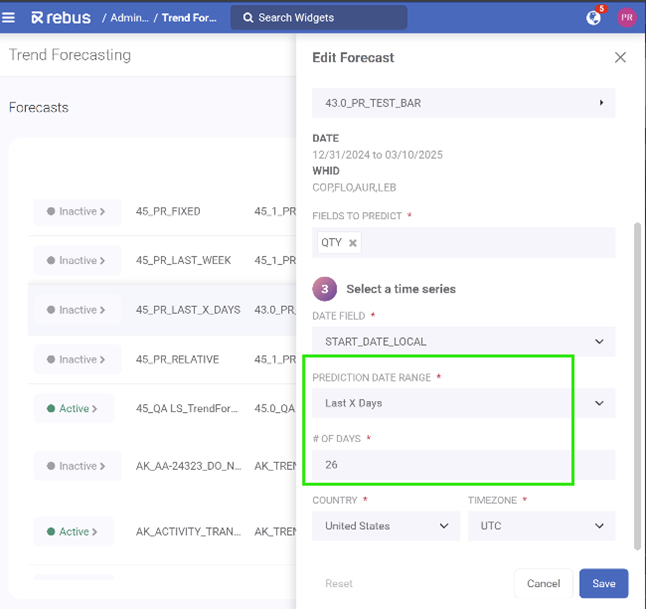Open the PR user profile avatar
The height and width of the screenshot is (609, 646).
click(627, 17)
